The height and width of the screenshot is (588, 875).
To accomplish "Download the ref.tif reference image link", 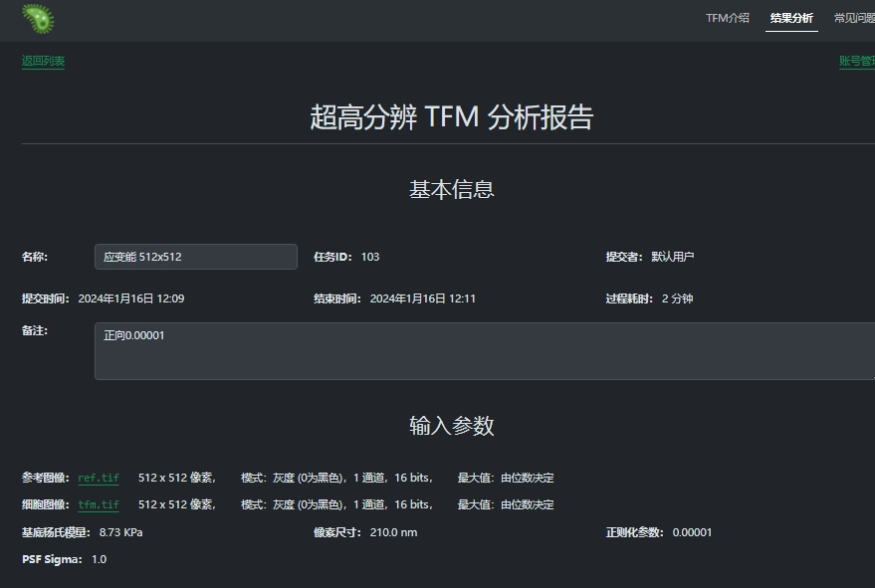I will click(x=99, y=478).
